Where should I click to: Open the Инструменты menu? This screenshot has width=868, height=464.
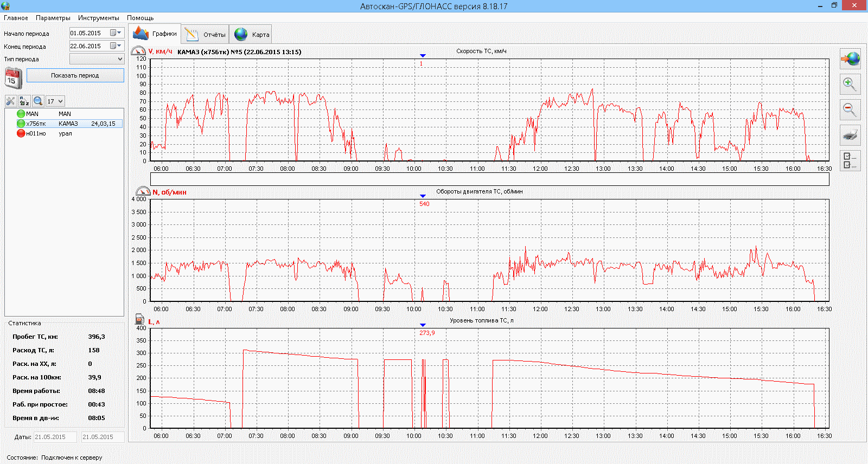pyautogui.click(x=98, y=18)
